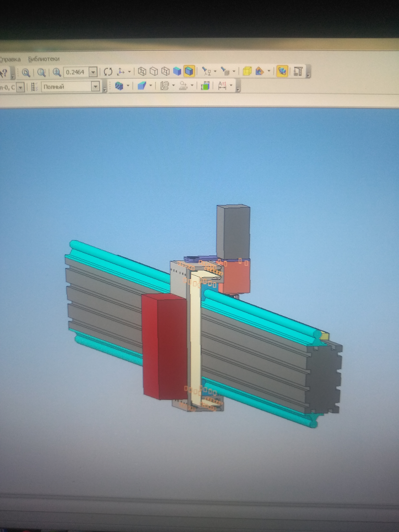Click the rotate view arrows icon
This screenshot has height=532, width=399.
pos(108,71)
